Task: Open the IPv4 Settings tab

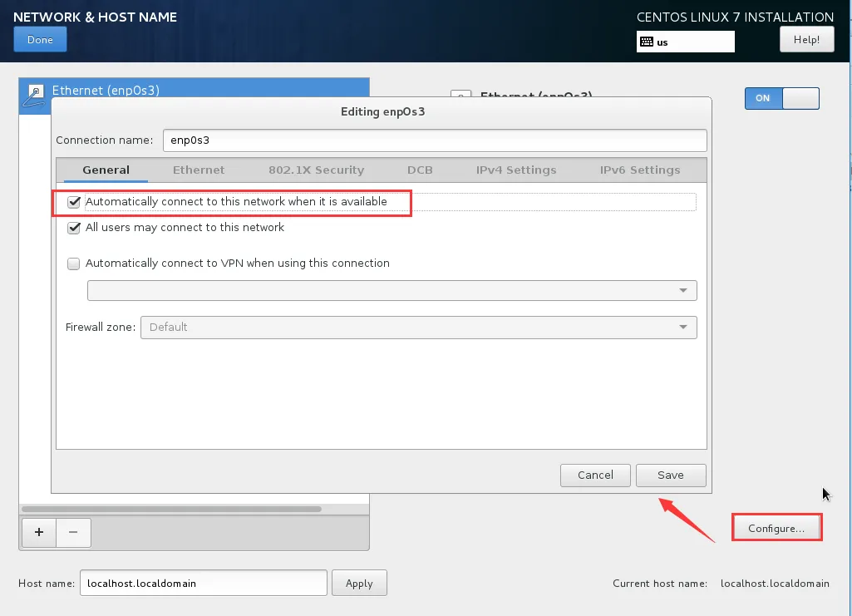Action: [x=516, y=170]
